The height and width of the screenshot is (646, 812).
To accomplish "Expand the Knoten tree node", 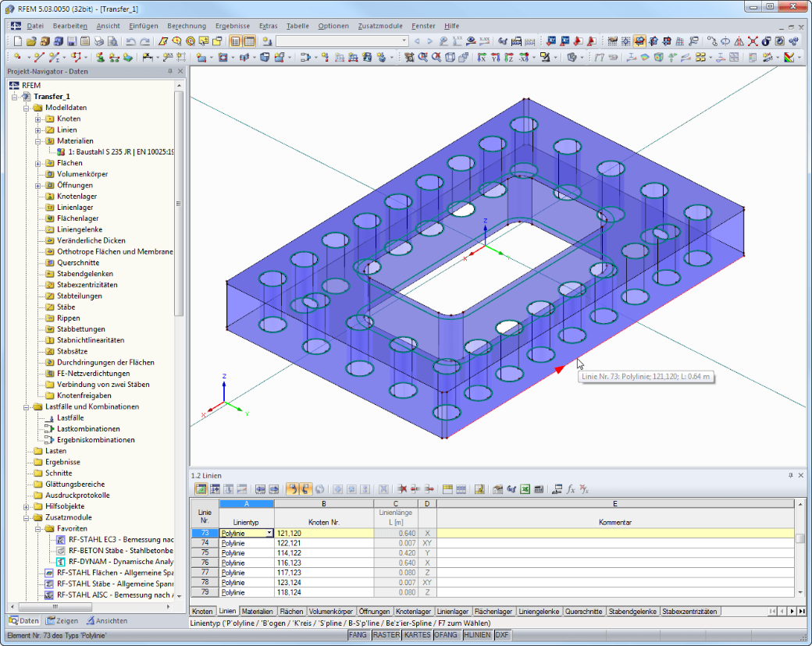I will (x=37, y=119).
